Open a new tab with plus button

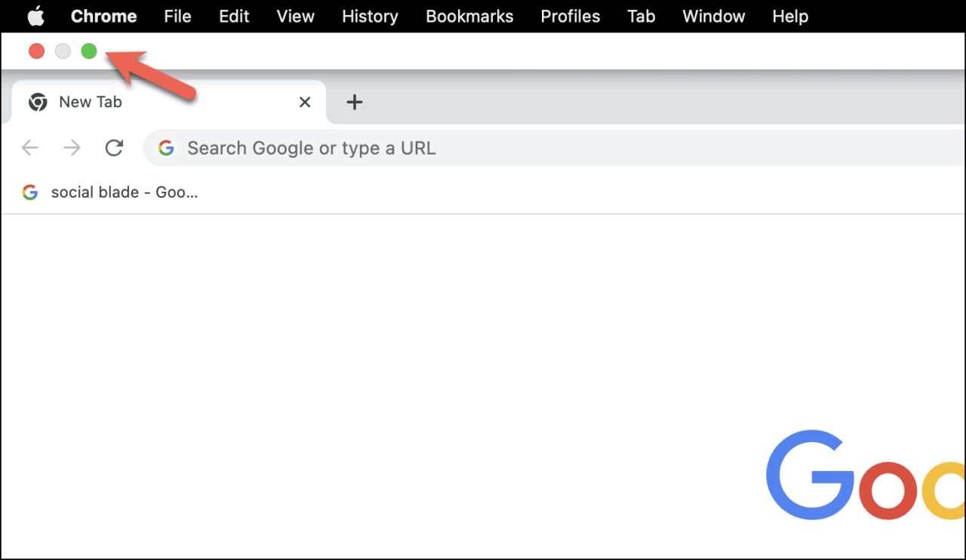(355, 102)
